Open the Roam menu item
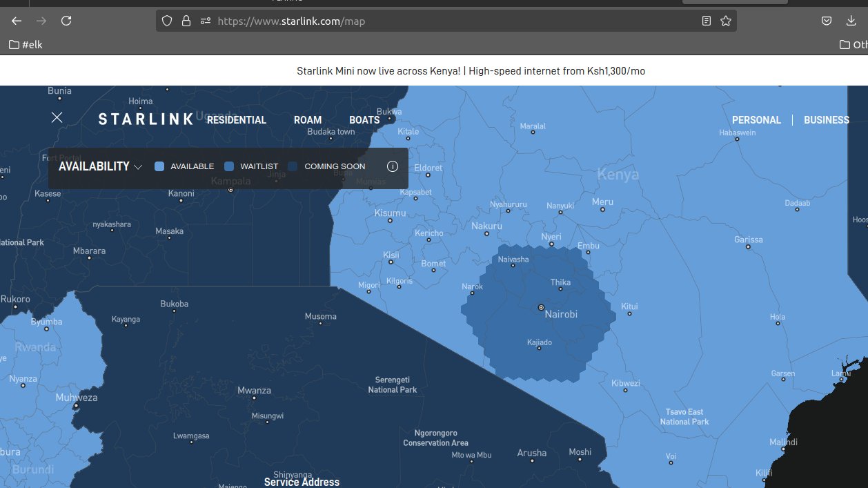 coord(308,120)
